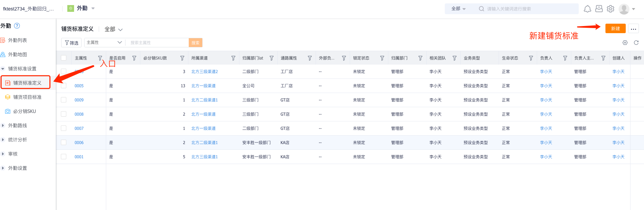This screenshot has width=644, height=210.
Task: Toggle the select-all checkbox in header
Action: point(64,58)
